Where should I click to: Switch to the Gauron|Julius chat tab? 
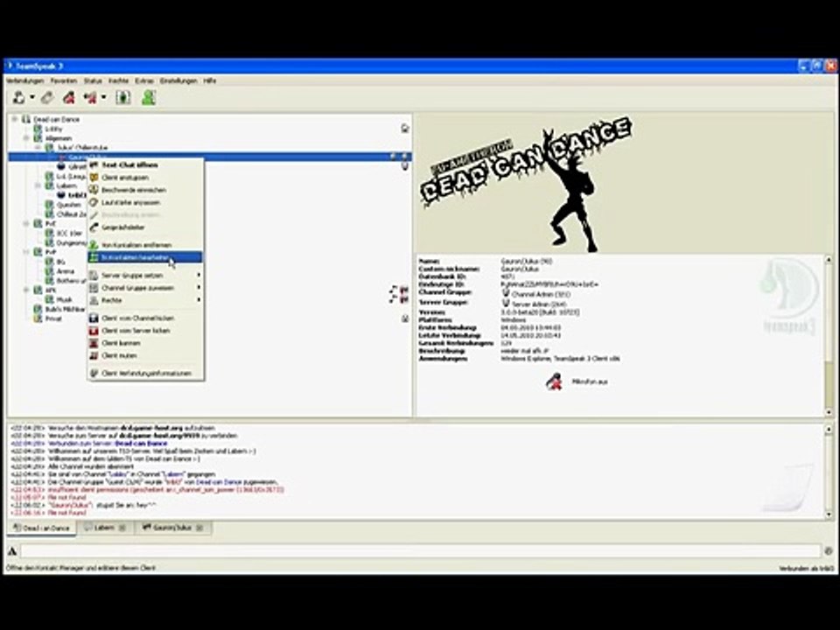tap(172, 528)
